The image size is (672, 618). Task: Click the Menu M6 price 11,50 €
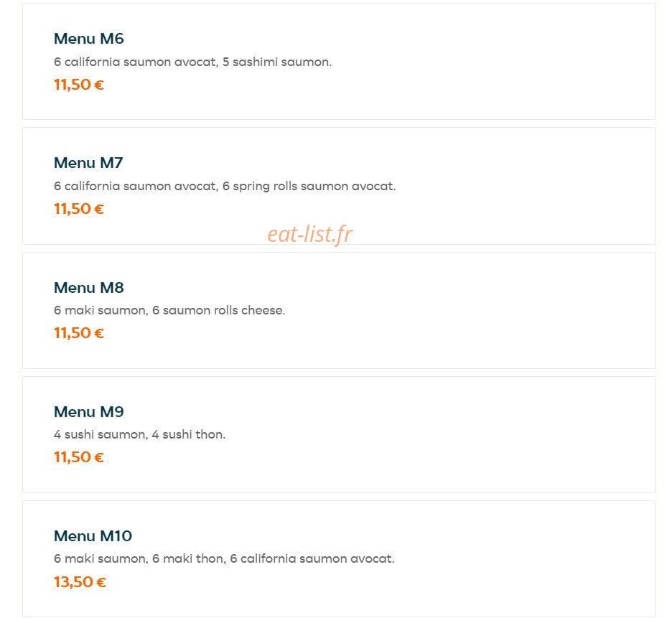(79, 85)
